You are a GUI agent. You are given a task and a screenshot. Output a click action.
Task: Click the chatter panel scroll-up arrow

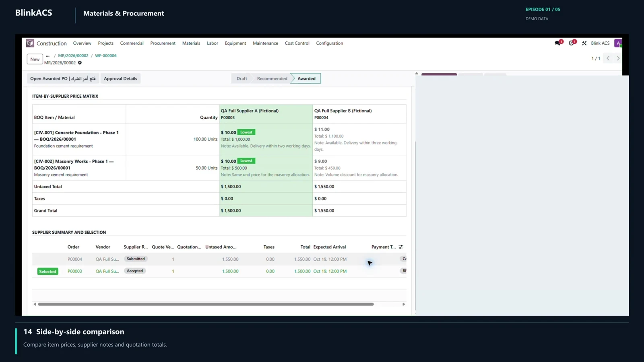(417, 74)
